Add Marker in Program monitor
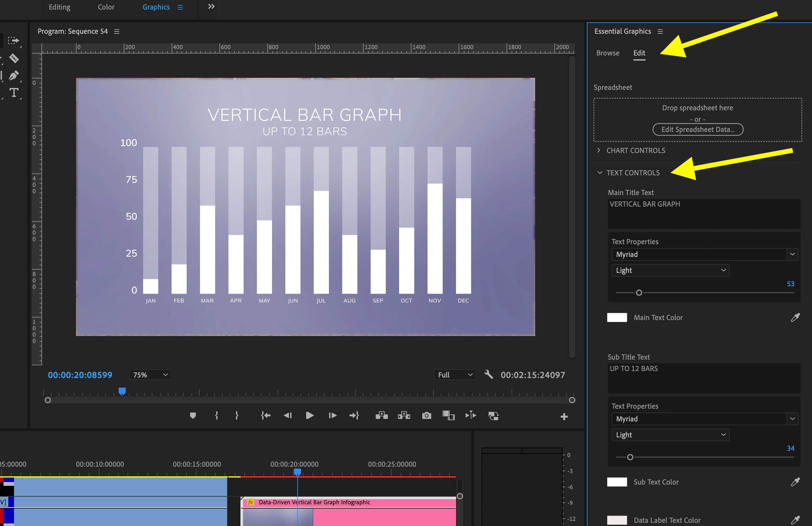The image size is (812, 526). pyautogui.click(x=193, y=415)
